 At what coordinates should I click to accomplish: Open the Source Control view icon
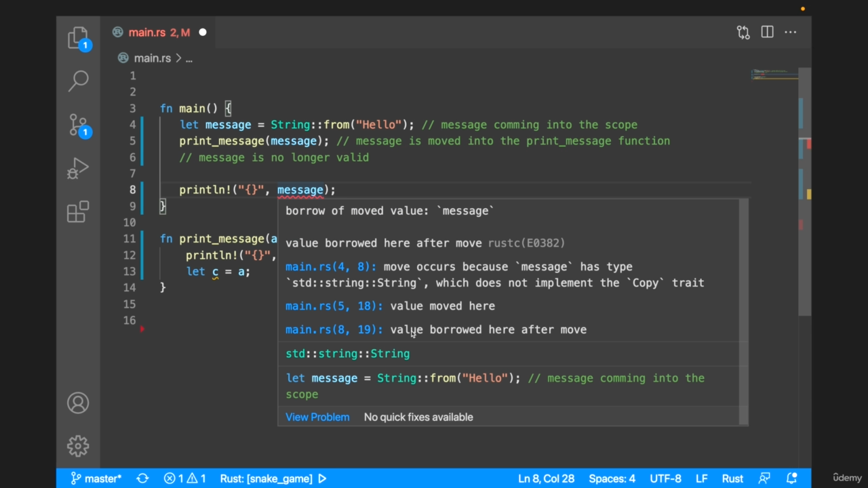coord(78,125)
